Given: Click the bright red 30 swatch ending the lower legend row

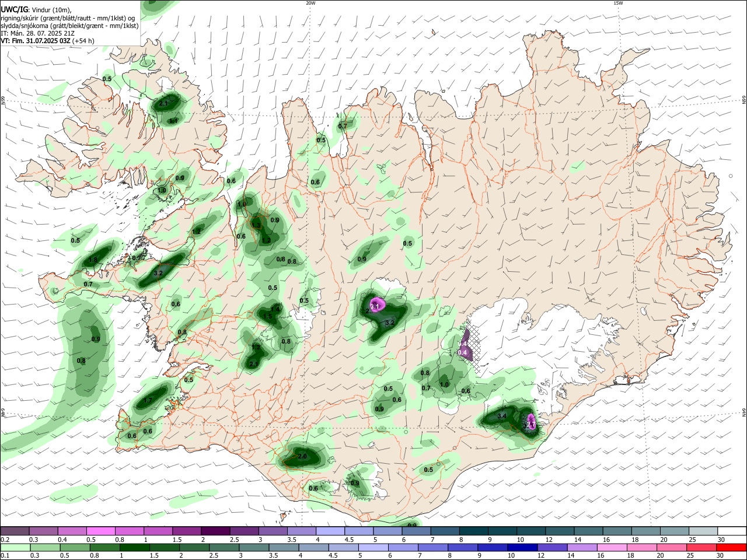Looking at the screenshot, I should click(731, 547).
